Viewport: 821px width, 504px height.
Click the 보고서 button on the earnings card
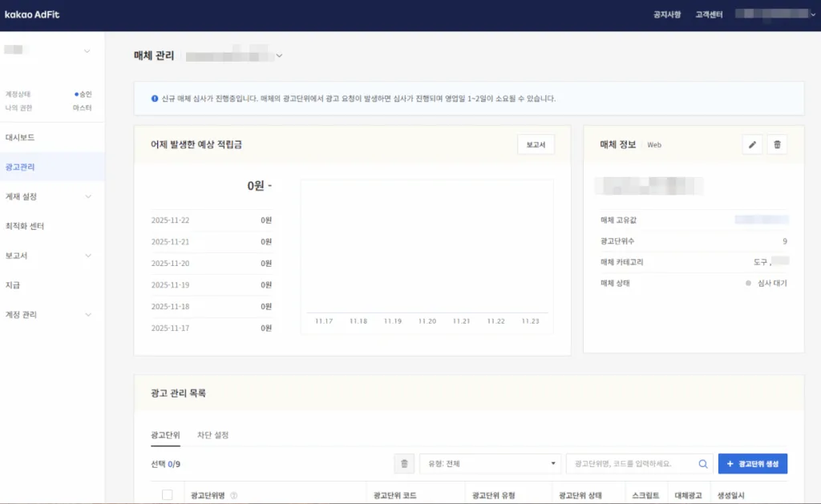(x=536, y=144)
